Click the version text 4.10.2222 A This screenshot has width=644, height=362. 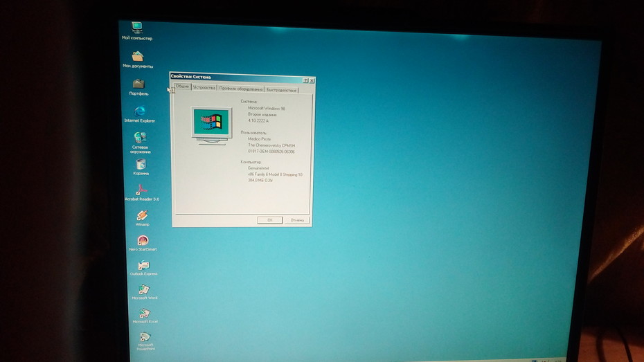(x=258, y=120)
